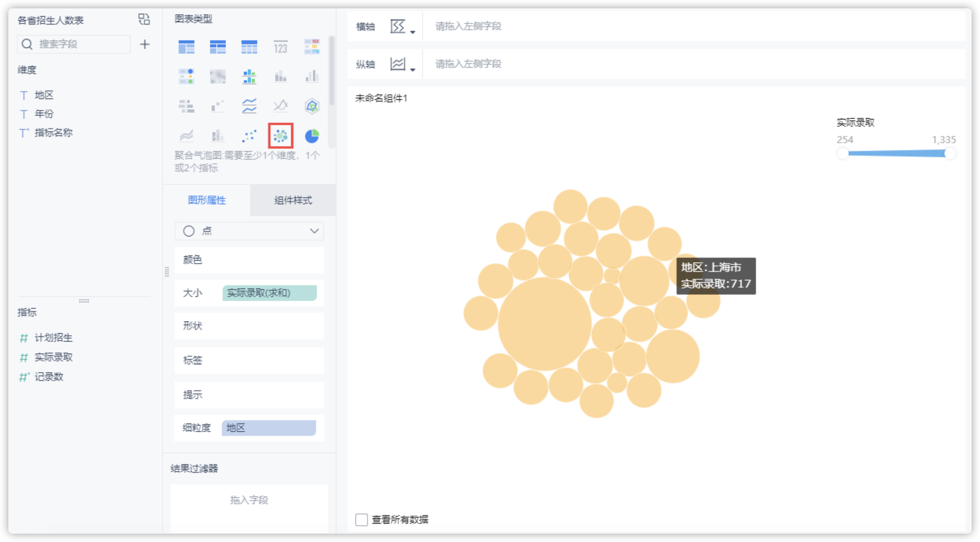This screenshot has width=980, height=542.
Task: Switch to the 图形属性 tab
Action: (207, 200)
